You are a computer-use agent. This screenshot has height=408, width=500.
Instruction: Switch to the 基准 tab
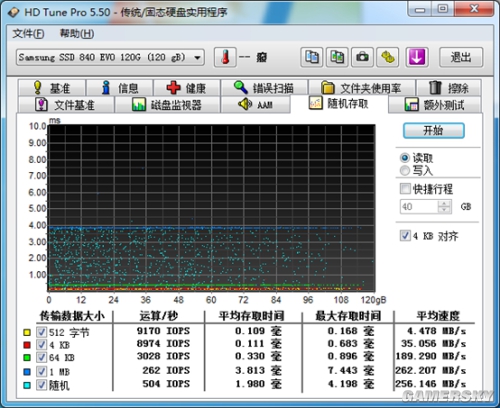coord(52,88)
